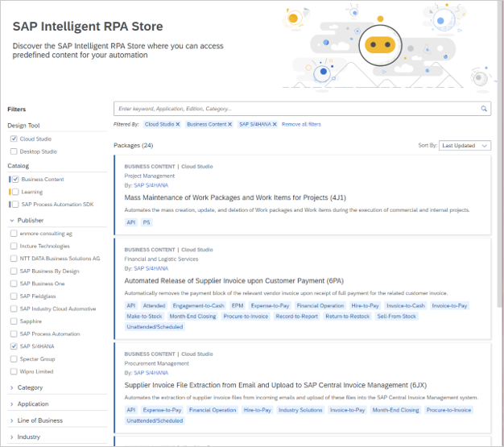Check the Sapphire publisher checkbox
The image size is (504, 447).
click(x=14, y=321)
